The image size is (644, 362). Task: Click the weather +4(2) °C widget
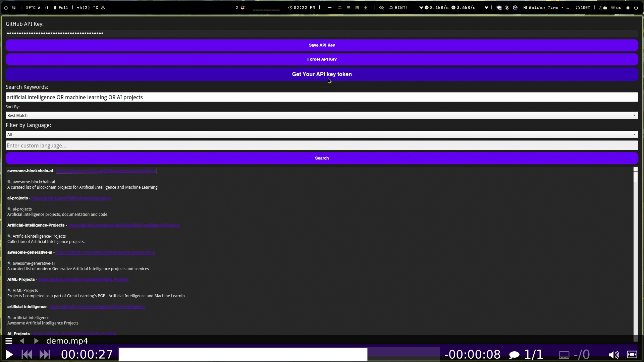[91, 7]
